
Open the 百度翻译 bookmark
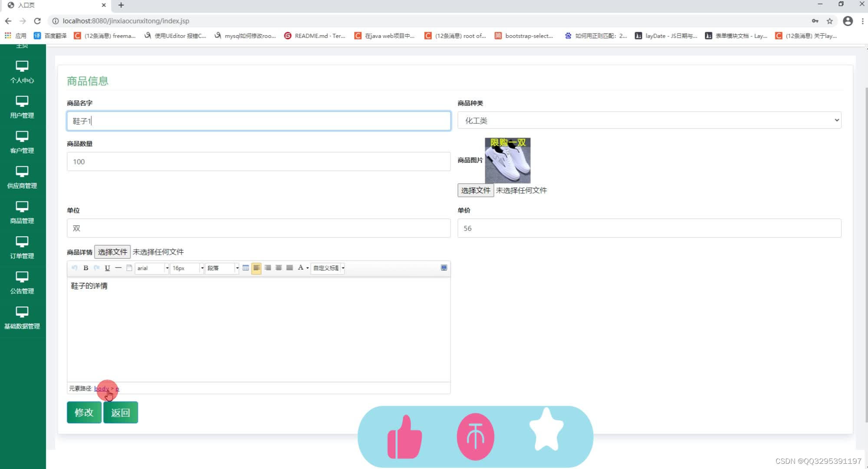[50, 36]
